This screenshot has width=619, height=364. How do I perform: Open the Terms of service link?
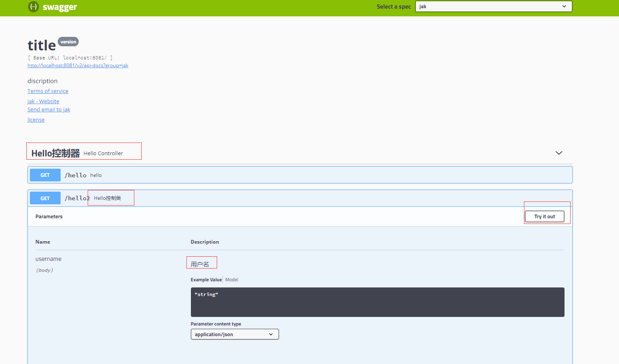pyautogui.click(x=48, y=91)
